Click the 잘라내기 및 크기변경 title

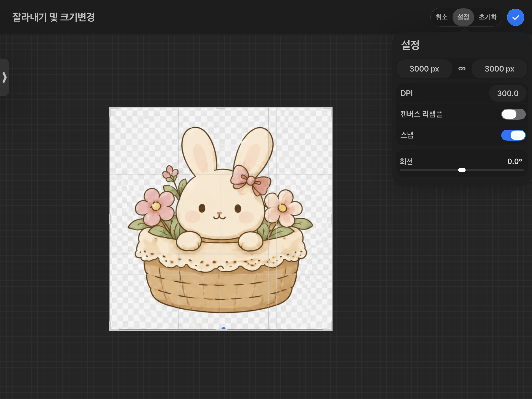click(54, 17)
